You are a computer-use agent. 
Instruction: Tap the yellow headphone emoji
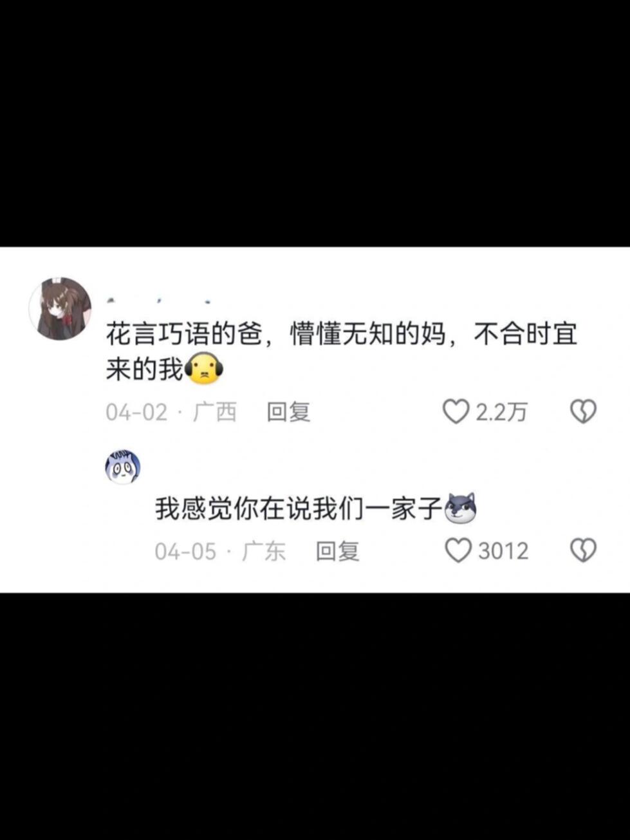pos(203,369)
